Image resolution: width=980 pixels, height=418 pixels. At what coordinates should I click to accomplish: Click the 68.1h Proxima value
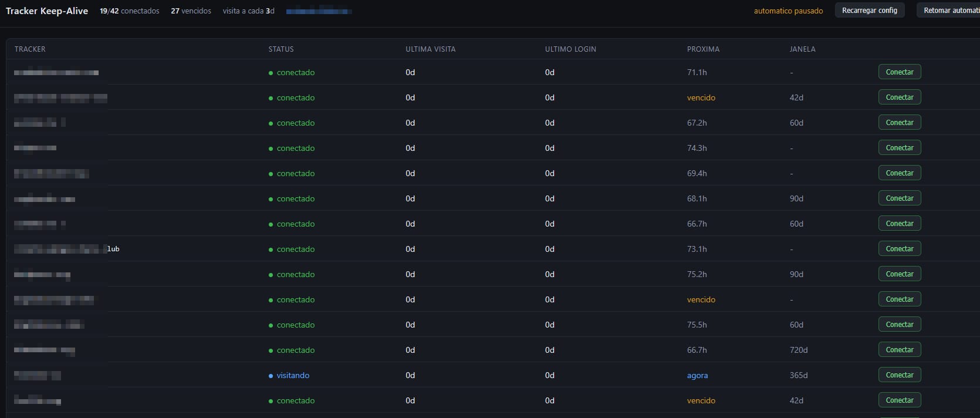697,198
